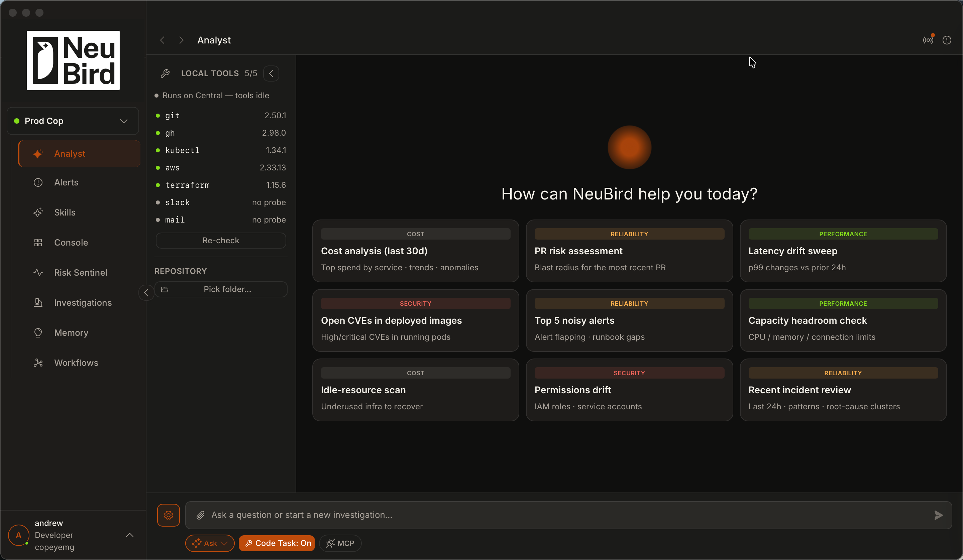
Task: Select the Idle-resource scan card
Action: coord(415,390)
